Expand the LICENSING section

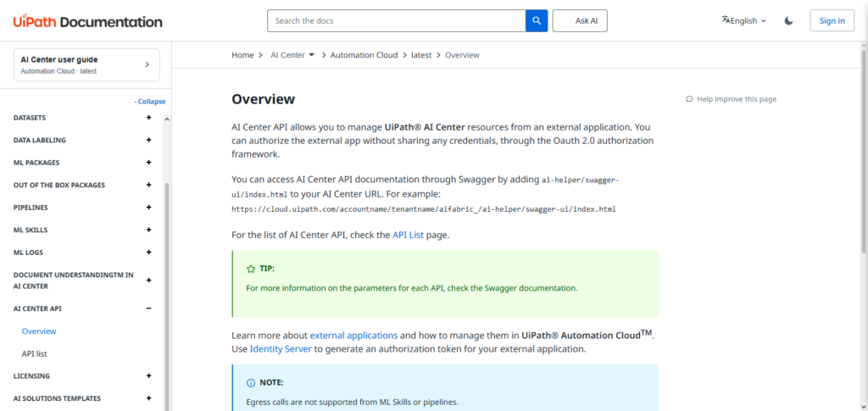(148, 375)
